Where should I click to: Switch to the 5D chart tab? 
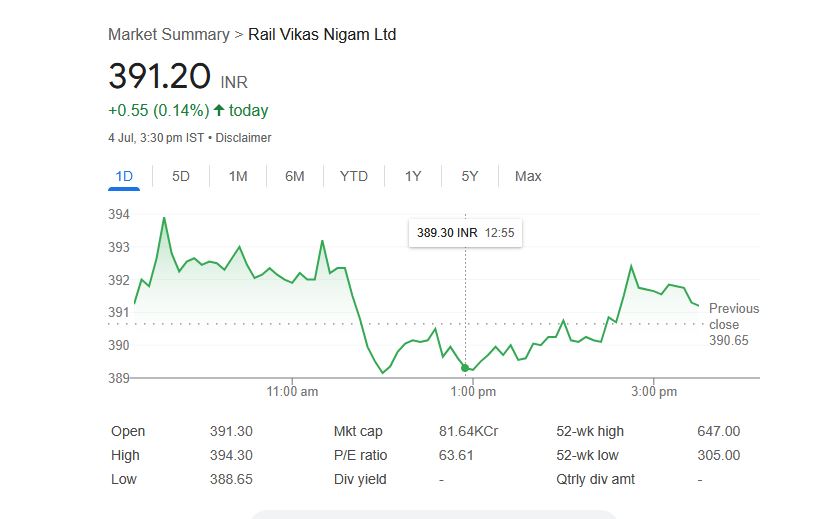[181, 176]
